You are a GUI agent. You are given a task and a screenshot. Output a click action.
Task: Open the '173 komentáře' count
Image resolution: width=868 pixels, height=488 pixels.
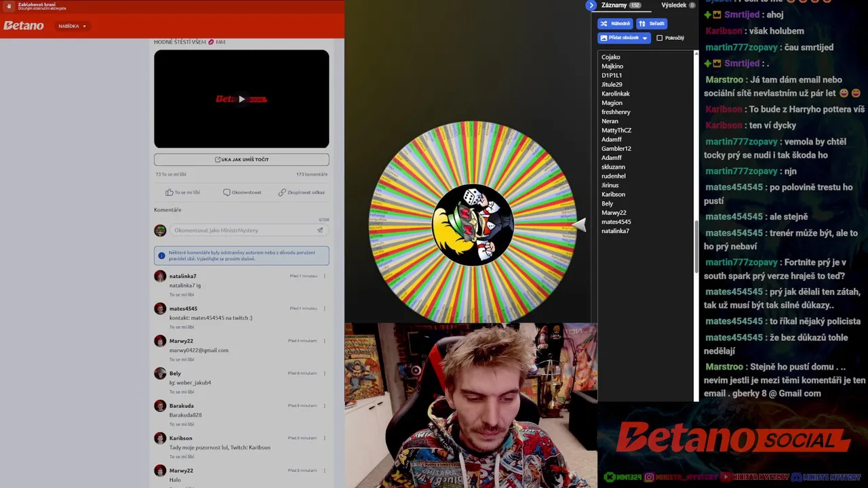click(312, 174)
